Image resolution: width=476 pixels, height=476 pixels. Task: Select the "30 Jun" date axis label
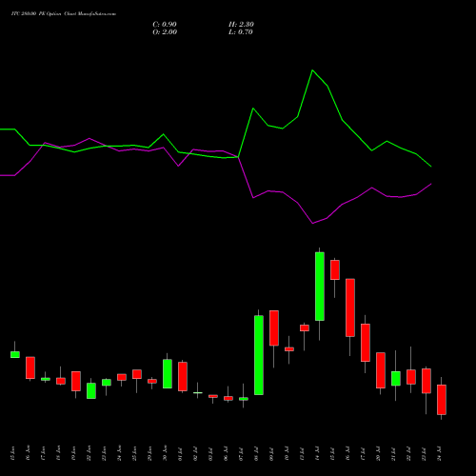[x=165, y=453]
